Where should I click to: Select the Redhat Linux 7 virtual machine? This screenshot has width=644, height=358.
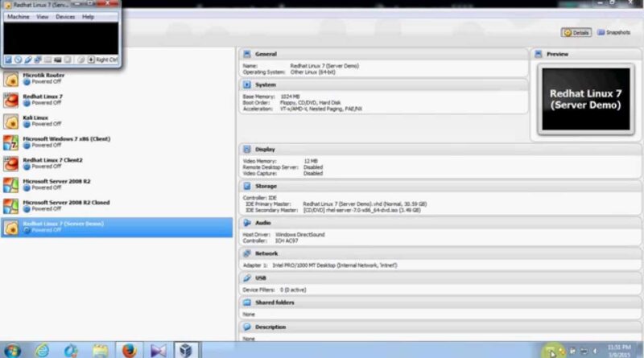point(117,100)
